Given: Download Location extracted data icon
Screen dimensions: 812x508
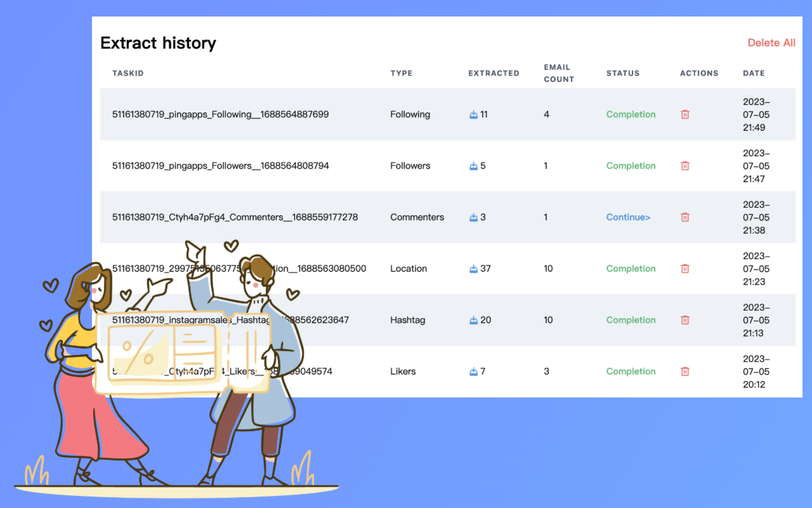Looking at the screenshot, I should 473,269.
